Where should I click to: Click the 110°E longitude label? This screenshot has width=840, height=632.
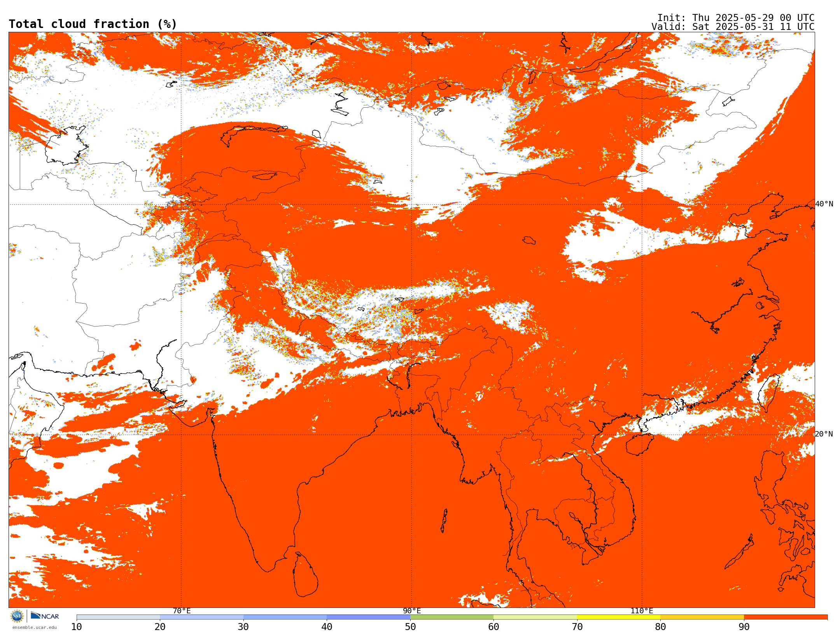pyautogui.click(x=642, y=611)
